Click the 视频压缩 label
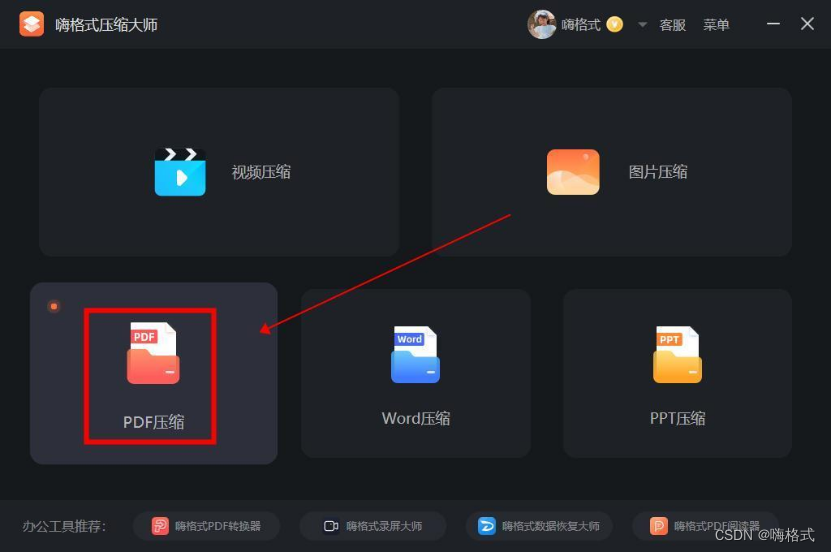 pos(261,172)
